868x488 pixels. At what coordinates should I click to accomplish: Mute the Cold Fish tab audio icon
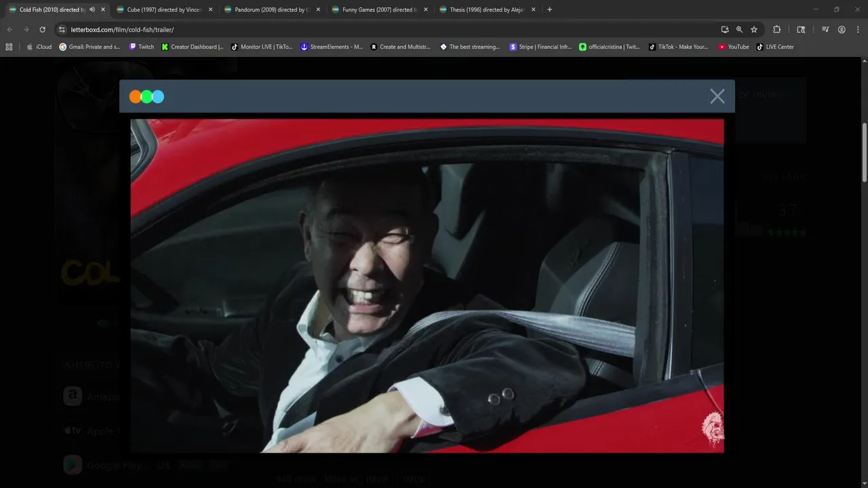coord(92,9)
